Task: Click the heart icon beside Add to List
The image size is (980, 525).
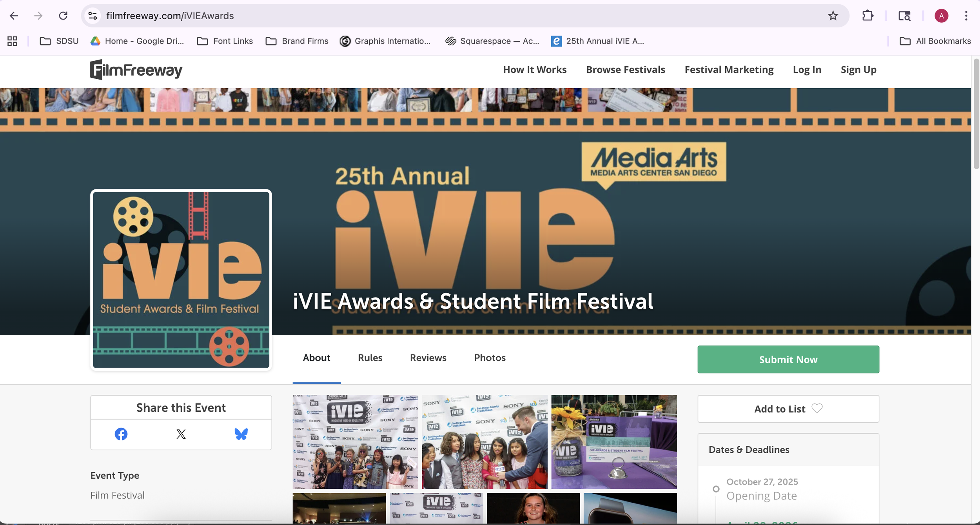Action: click(x=817, y=409)
